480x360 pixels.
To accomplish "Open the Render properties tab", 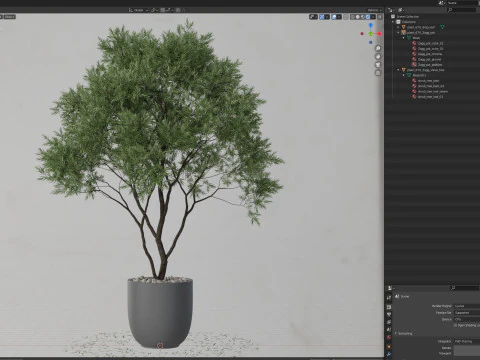I will tap(389, 307).
